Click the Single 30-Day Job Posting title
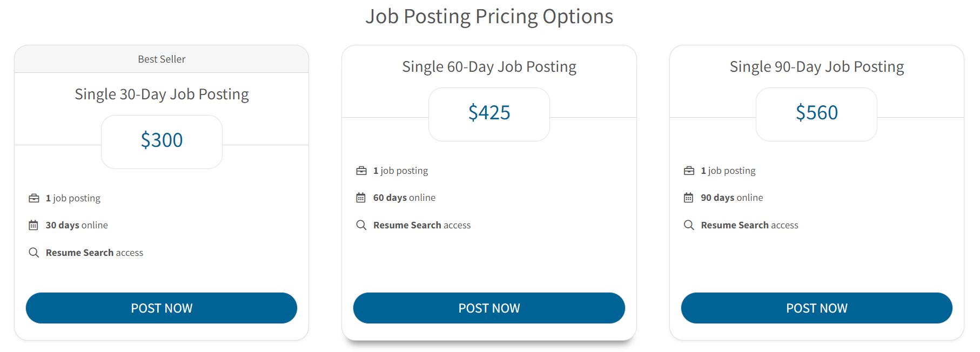The width and height of the screenshot is (980, 352). [x=162, y=94]
